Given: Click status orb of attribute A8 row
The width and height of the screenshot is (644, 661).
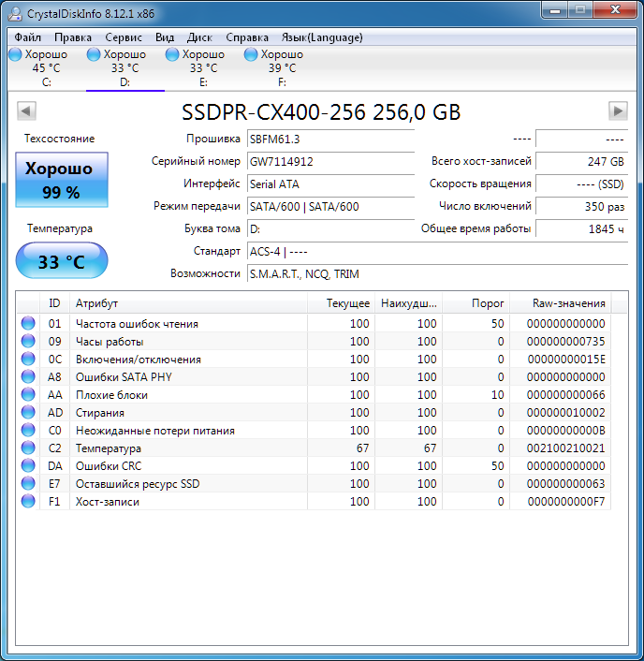Looking at the screenshot, I should [28, 376].
